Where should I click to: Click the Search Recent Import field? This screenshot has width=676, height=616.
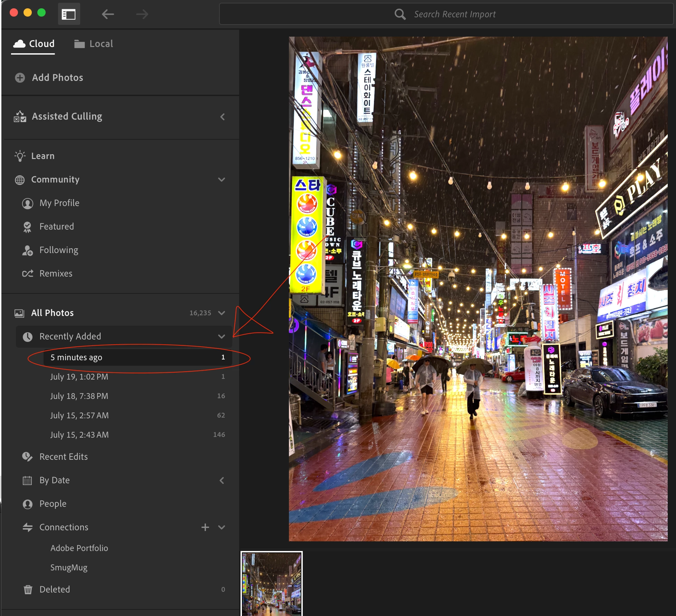pyautogui.click(x=446, y=14)
